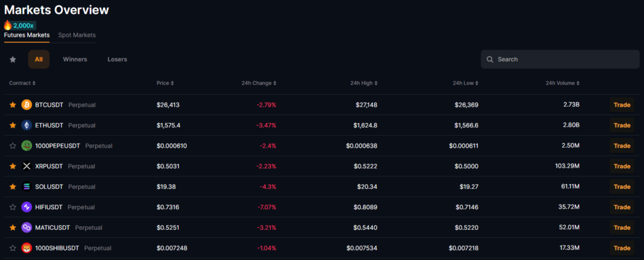Favorite the 1000PEPEUSDT contract star
Screen dimensions: 644x260
[x=13, y=146]
